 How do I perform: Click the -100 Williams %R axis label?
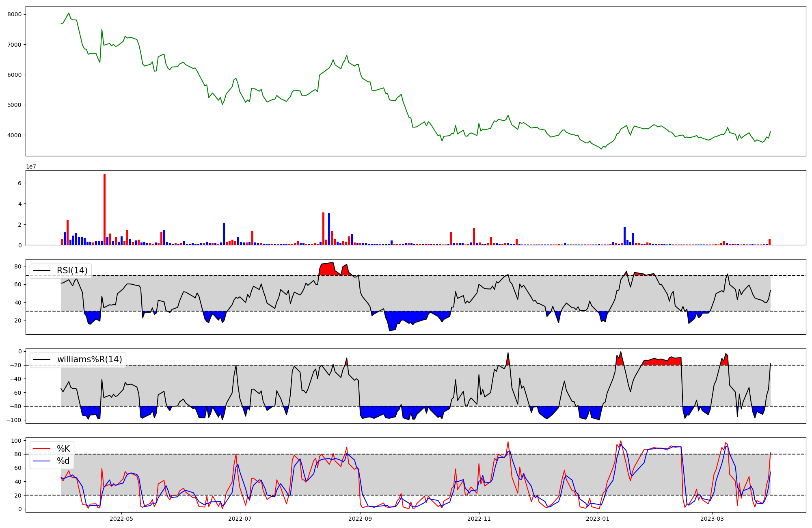click(x=13, y=420)
